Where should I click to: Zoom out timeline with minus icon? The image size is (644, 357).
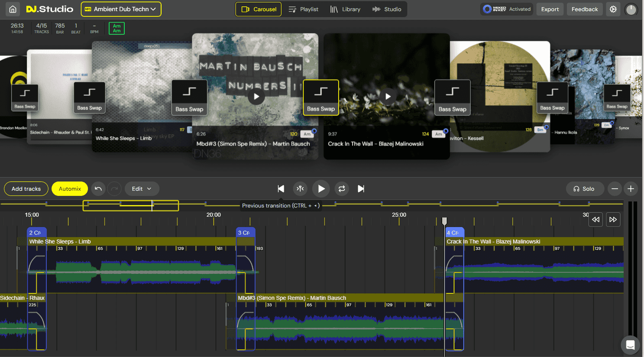(x=615, y=188)
